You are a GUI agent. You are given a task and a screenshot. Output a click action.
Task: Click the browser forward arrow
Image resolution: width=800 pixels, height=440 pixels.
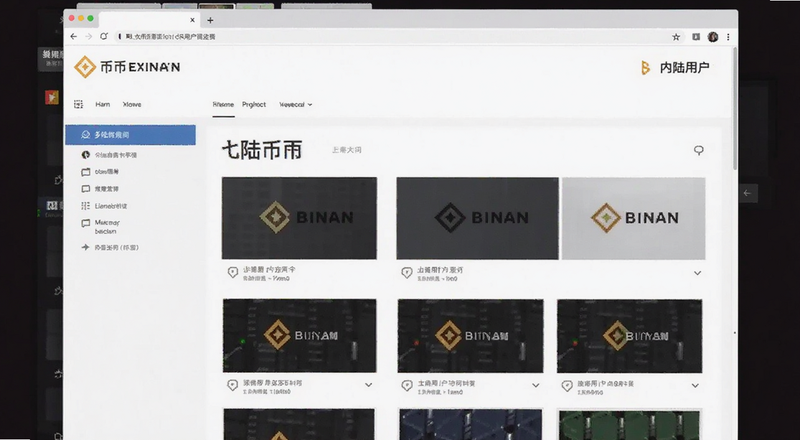click(89, 37)
